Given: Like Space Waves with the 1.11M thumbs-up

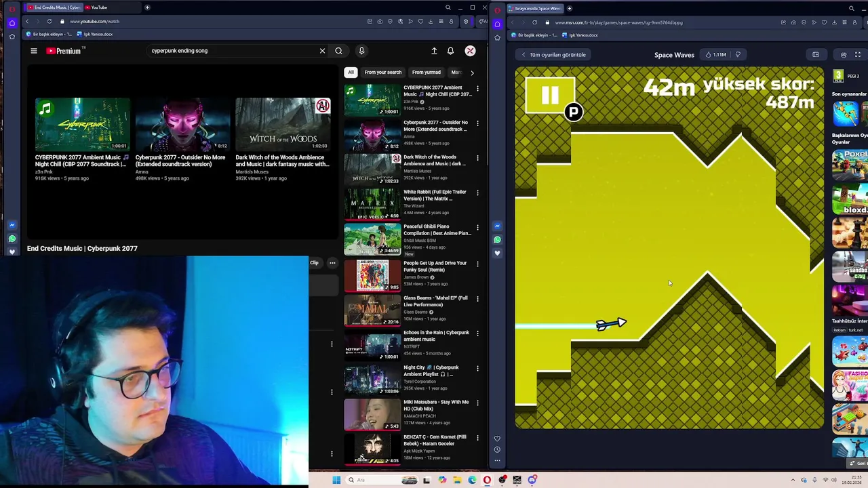Looking at the screenshot, I should tap(715, 55).
